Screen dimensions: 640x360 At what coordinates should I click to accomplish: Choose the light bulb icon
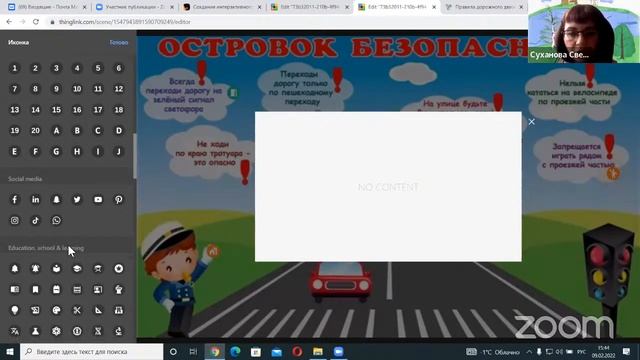coord(15,310)
